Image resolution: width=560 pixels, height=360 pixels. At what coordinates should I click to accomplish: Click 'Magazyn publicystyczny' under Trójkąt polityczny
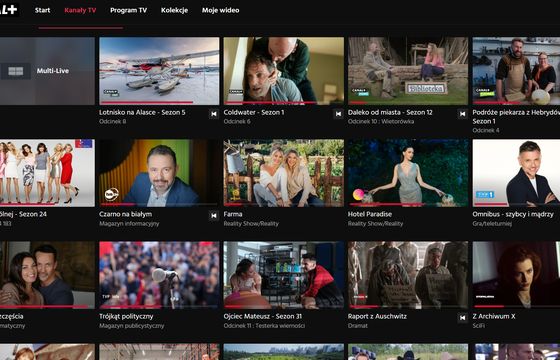pos(132,326)
